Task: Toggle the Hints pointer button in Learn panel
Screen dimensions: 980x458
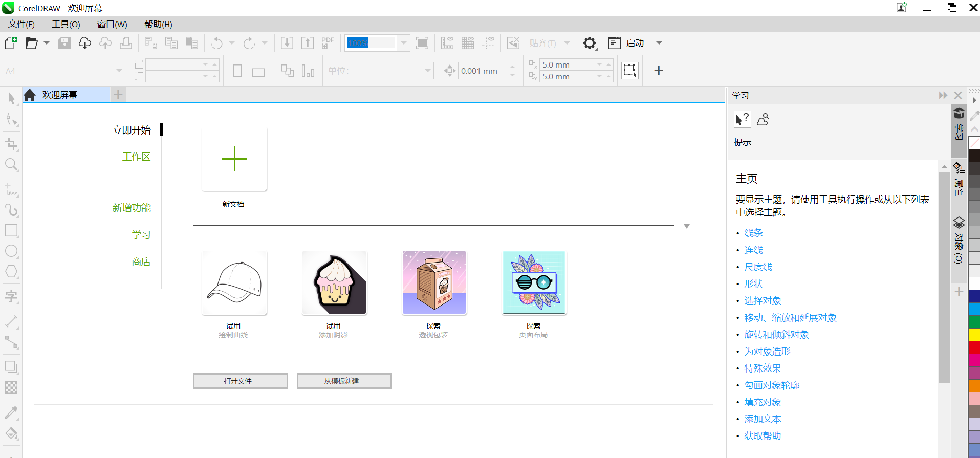Action: click(x=742, y=119)
